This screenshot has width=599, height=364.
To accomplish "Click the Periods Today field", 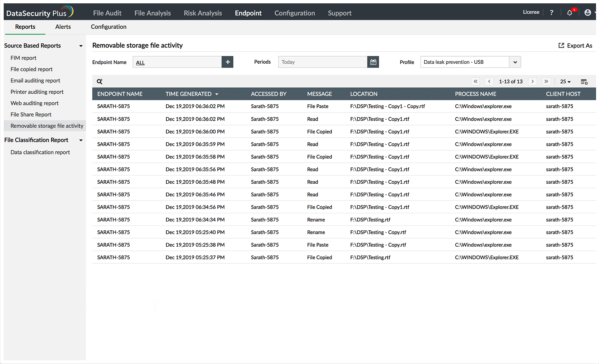I will click(323, 62).
